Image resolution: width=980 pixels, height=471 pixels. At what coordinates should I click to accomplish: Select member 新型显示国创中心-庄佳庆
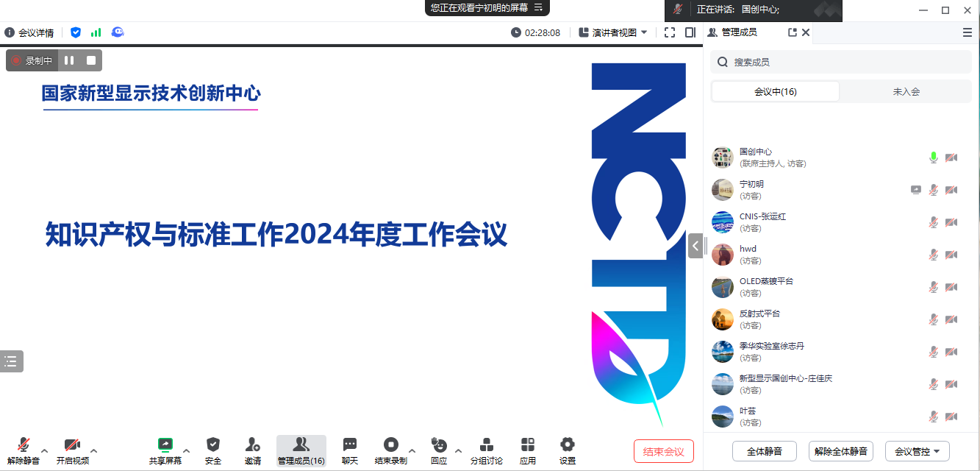[841, 384]
